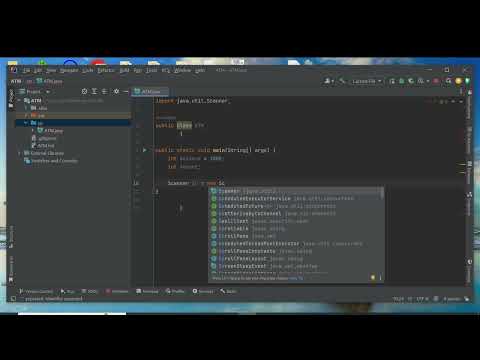Click Collapse All icon in Project panel
This screenshot has width=480, height=360.
pyautogui.click(x=105, y=91)
